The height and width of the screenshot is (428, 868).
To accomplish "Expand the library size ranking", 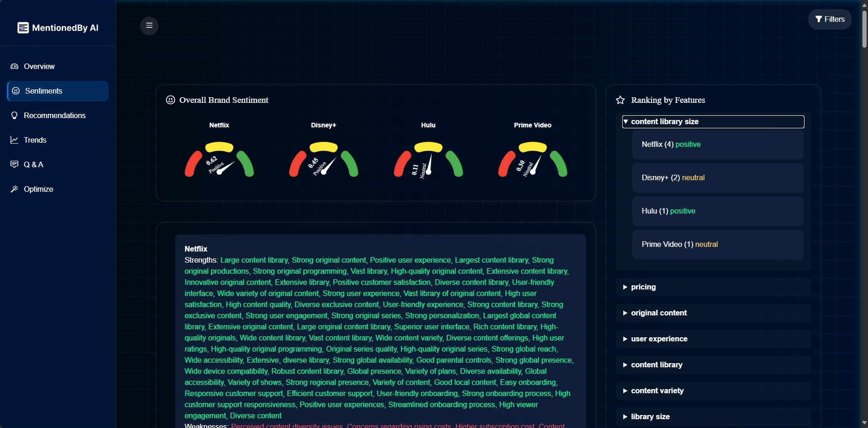I will click(713, 417).
